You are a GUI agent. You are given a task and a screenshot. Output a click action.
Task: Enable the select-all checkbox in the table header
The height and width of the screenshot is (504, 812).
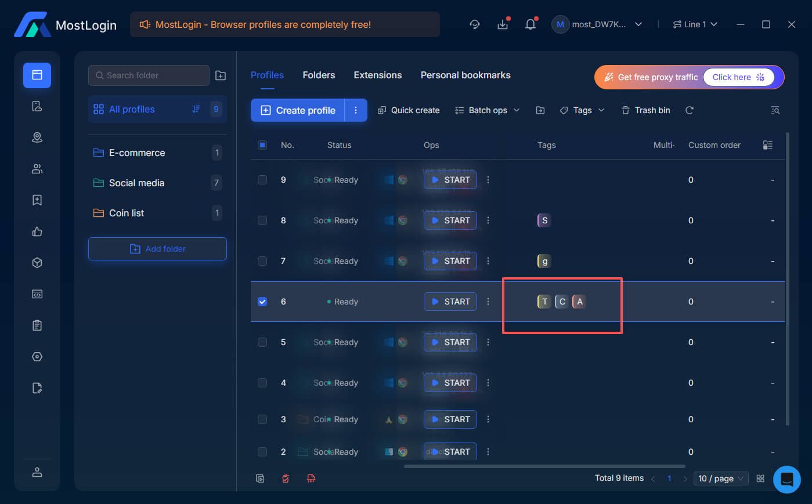tap(262, 145)
